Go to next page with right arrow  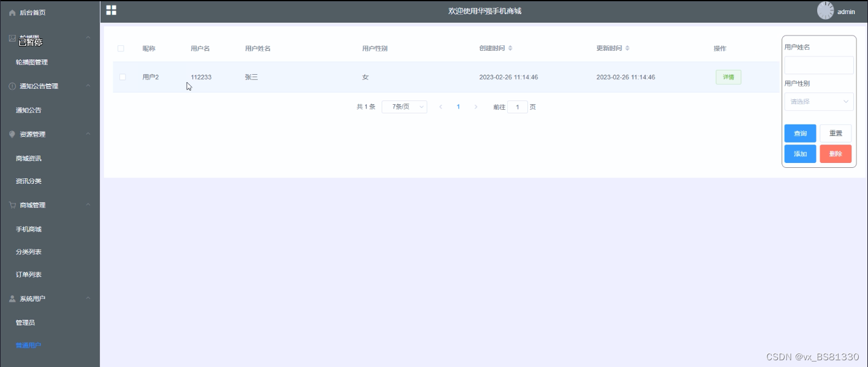(476, 107)
